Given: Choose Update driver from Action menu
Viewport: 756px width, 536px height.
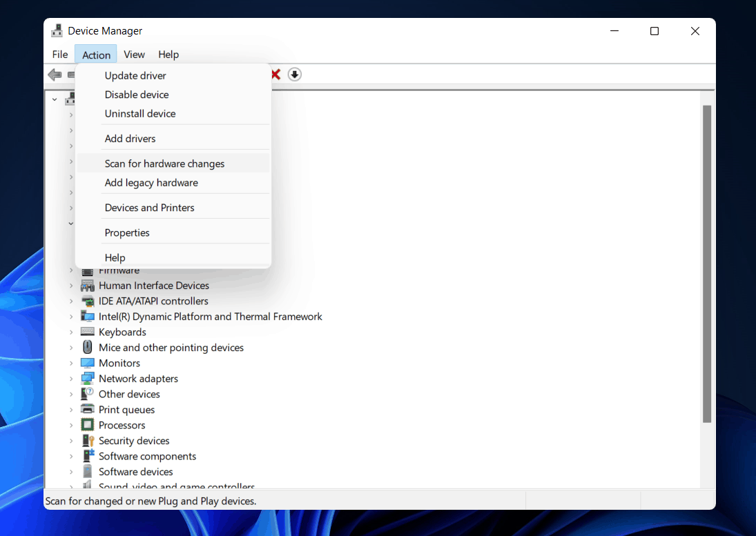Looking at the screenshot, I should [135, 75].
